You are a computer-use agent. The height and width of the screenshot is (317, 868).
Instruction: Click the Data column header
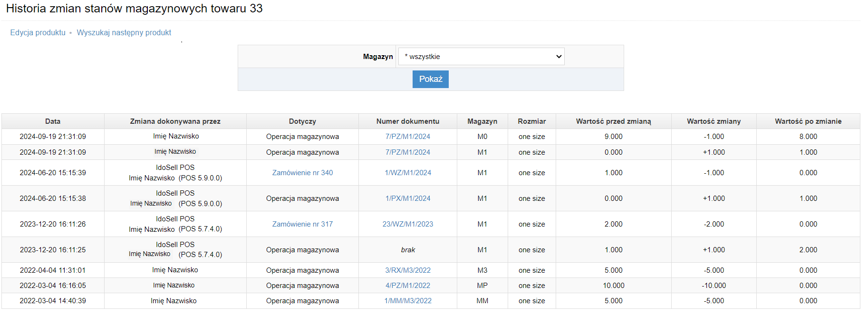[x=53, y=121]
